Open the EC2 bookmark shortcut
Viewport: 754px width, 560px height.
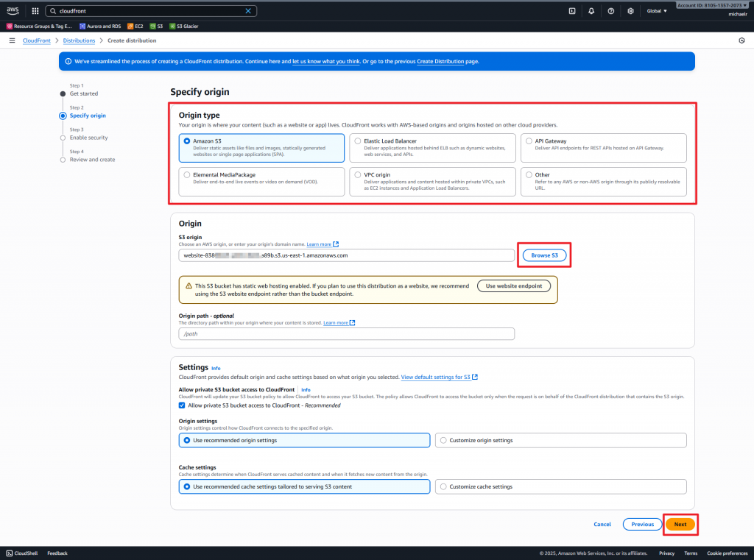click(x=135, y=26)
